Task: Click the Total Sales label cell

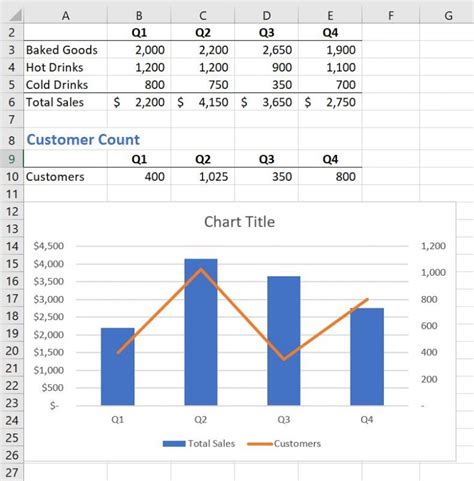Action: [66, 102]
